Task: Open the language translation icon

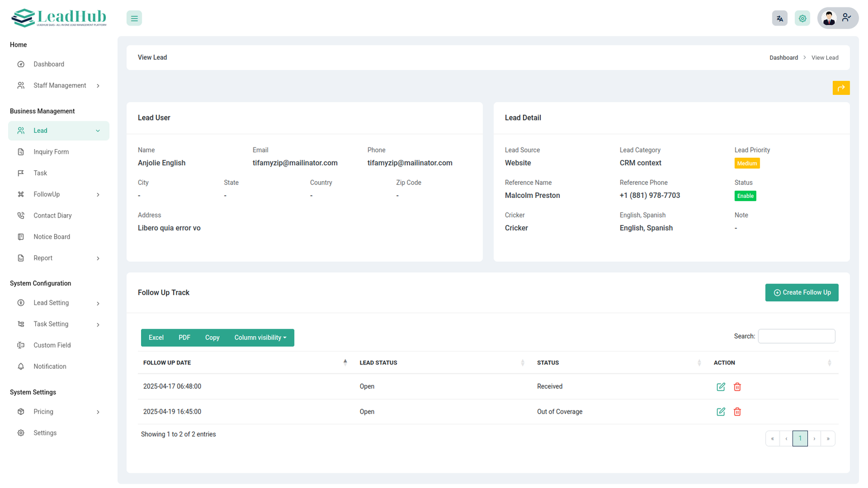Action: [x=780, y=18]
